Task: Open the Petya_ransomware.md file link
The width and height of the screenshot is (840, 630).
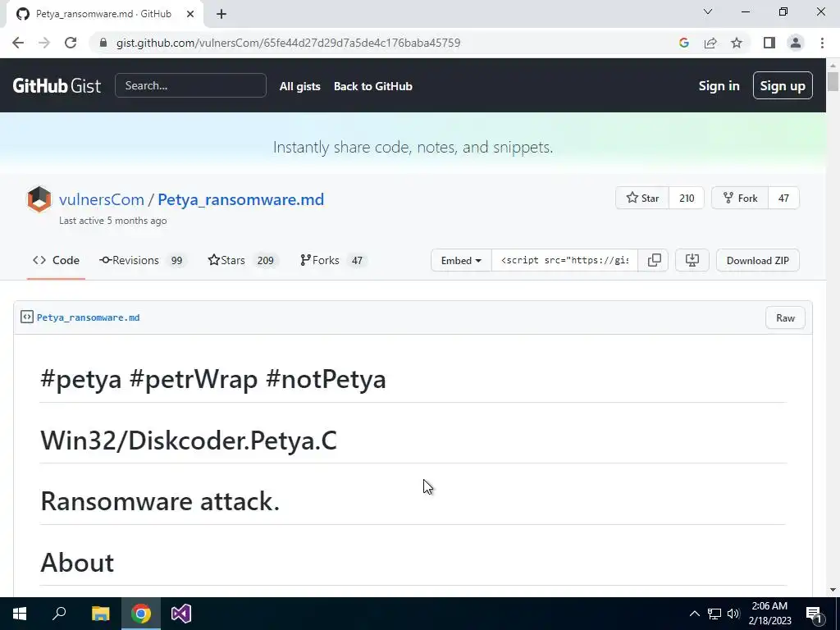Action: [x=88, y=317]
